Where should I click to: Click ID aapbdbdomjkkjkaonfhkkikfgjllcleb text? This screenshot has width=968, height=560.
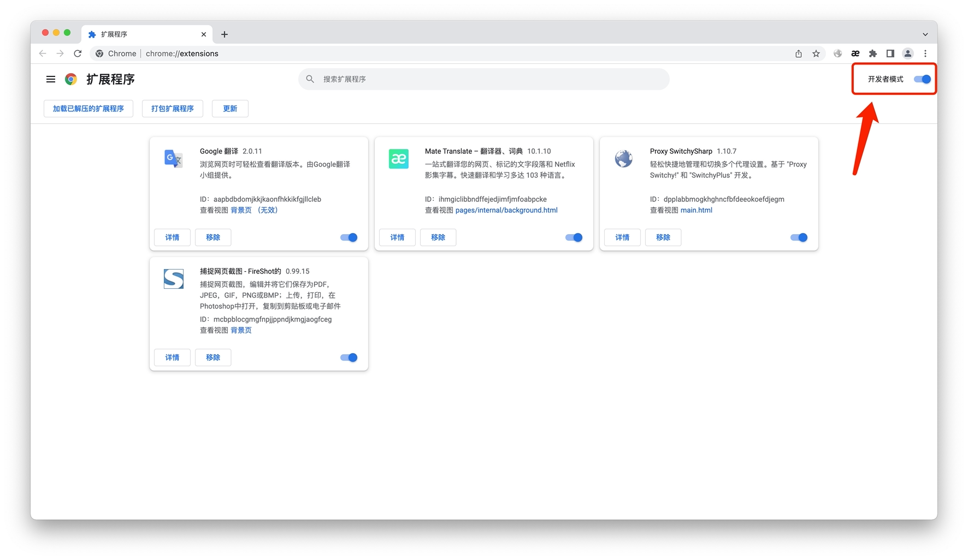261,199
